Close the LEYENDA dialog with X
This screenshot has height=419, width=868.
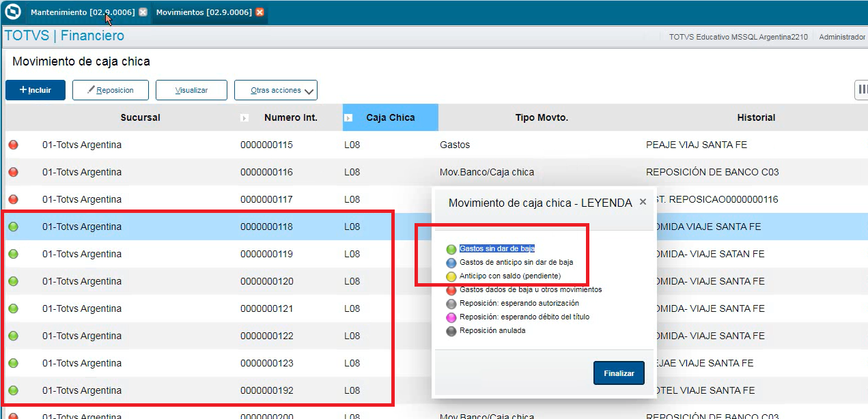tap(643, 202)
